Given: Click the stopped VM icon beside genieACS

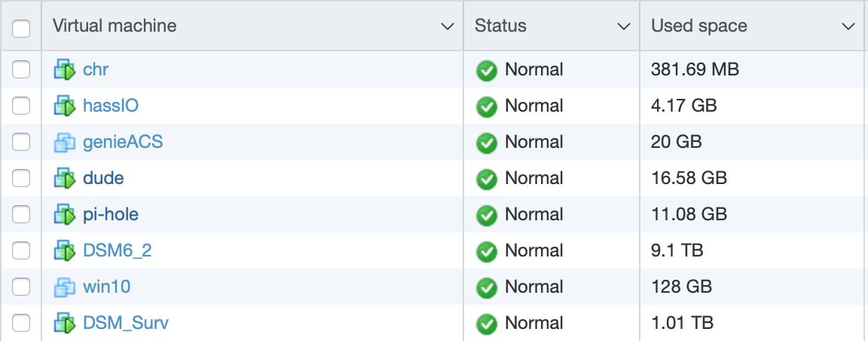Looking at the screenshot, I should 65,143.
